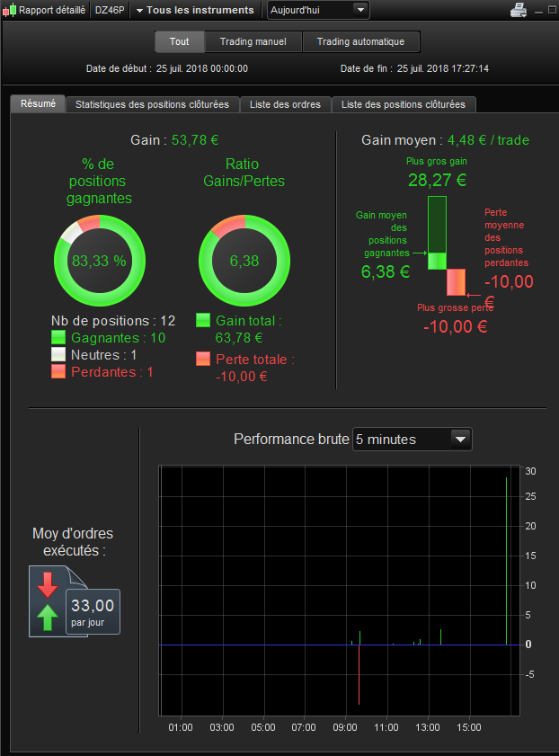Click the red Perte totale legend square
The height and width of the screenshot is (756, 559).
[x=203, y=359]
